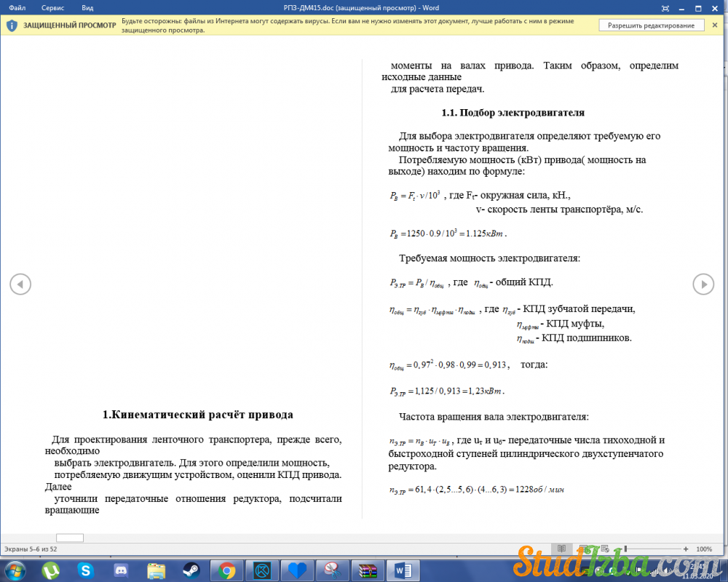Open WinRAR from the taskbar
Screen dimensions: 728x582
point(367,570)
